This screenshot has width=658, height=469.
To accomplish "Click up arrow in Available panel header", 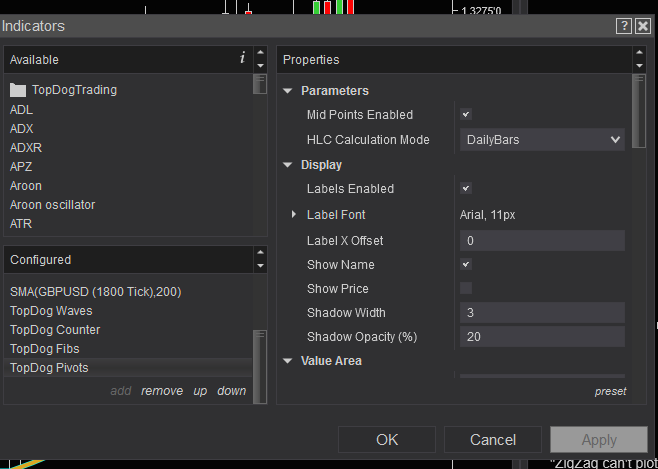I will click(260, 52).
